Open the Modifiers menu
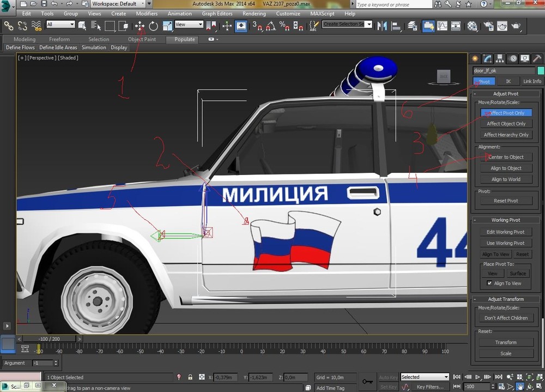The image size is (545, 392). (x=147, y=14)
